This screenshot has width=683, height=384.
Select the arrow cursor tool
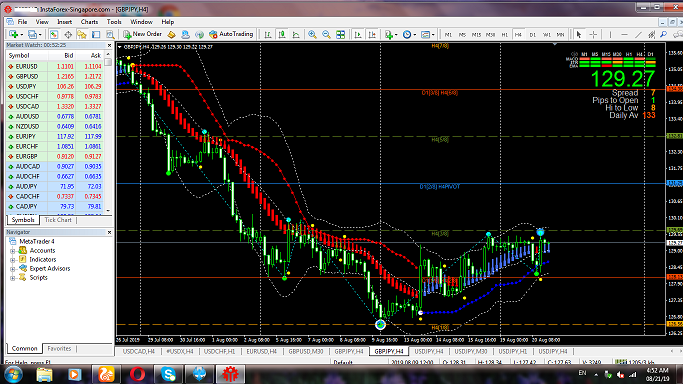pos(579,34)
